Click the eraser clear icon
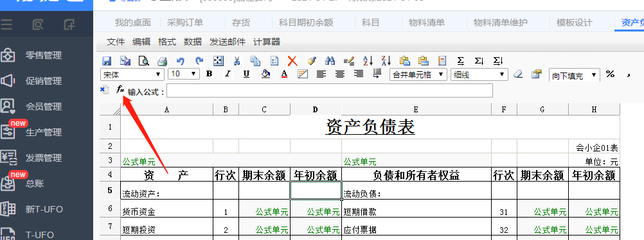The width and height of the screenshot is (644, 240). click(518, 74)
